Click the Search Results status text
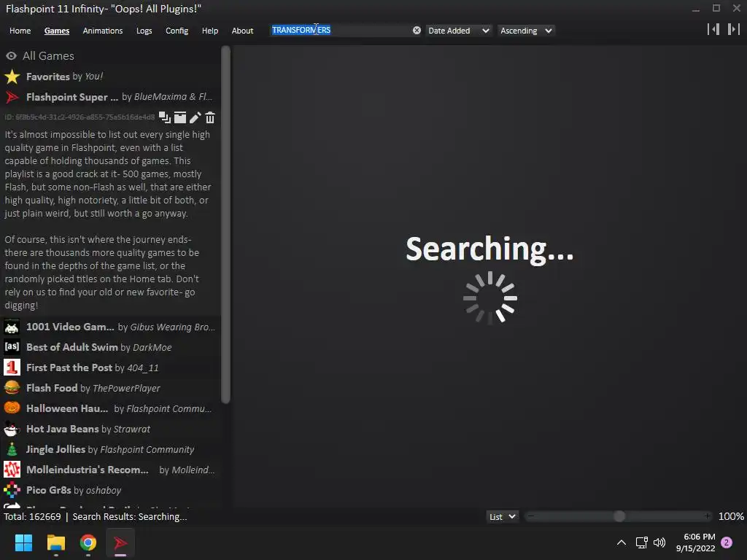 click(130, 517)
